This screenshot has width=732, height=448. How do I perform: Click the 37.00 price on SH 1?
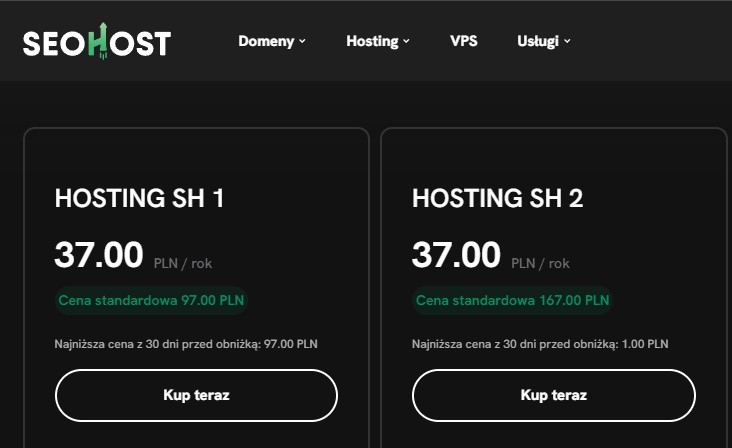pos(99,255)
